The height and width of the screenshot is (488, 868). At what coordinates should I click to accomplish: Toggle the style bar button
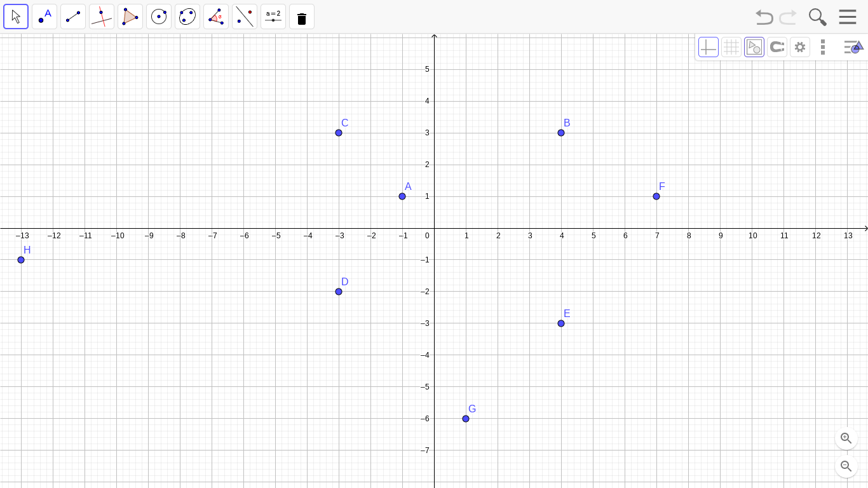[853, 47]
